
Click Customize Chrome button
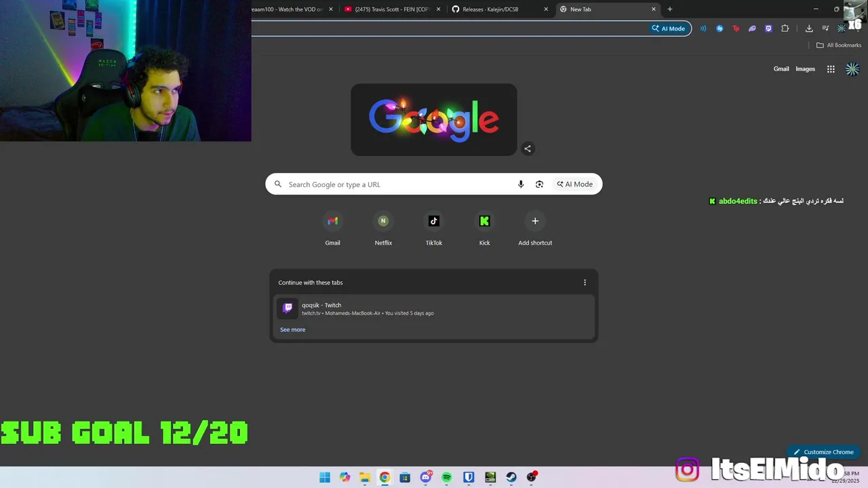pyautogui.click(x=823, y=452)
